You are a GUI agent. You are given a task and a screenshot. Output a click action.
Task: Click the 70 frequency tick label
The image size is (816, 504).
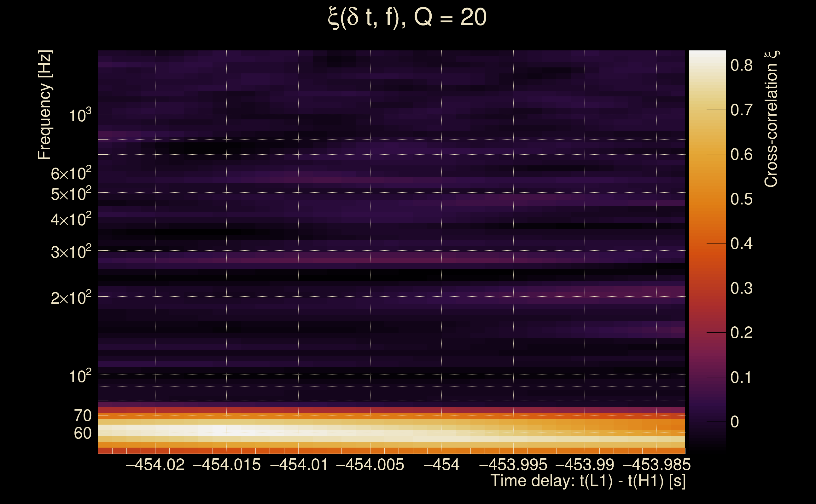[82, 416]
